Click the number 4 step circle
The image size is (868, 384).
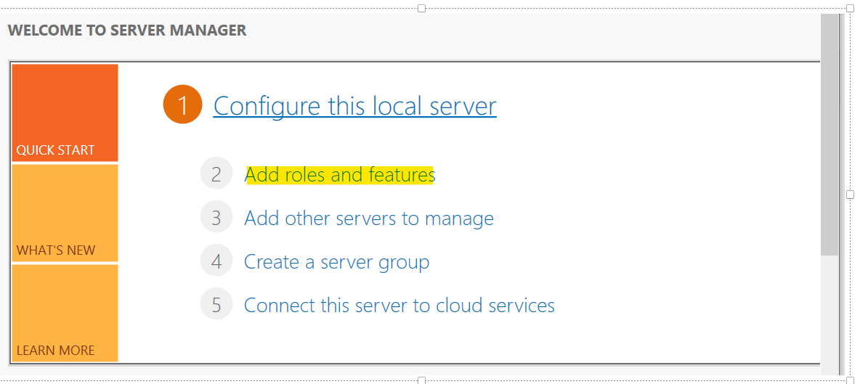click(x=216, y=261)
